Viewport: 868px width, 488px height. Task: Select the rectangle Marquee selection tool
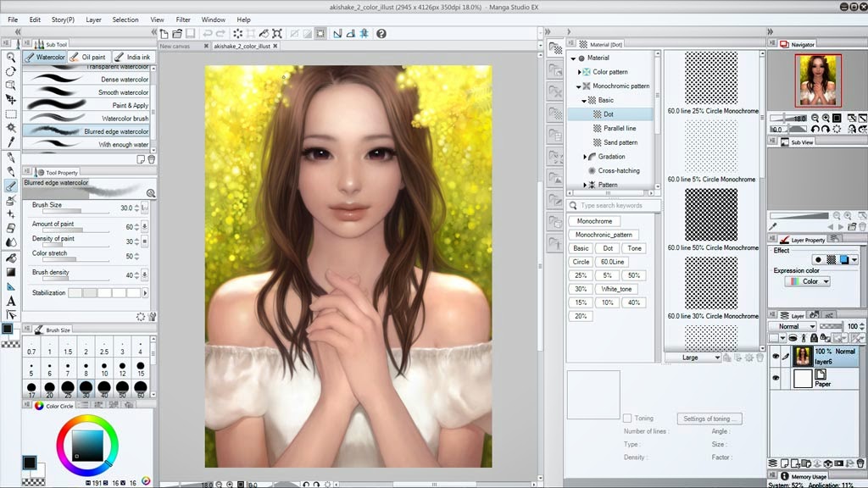(x=10, y=114)
